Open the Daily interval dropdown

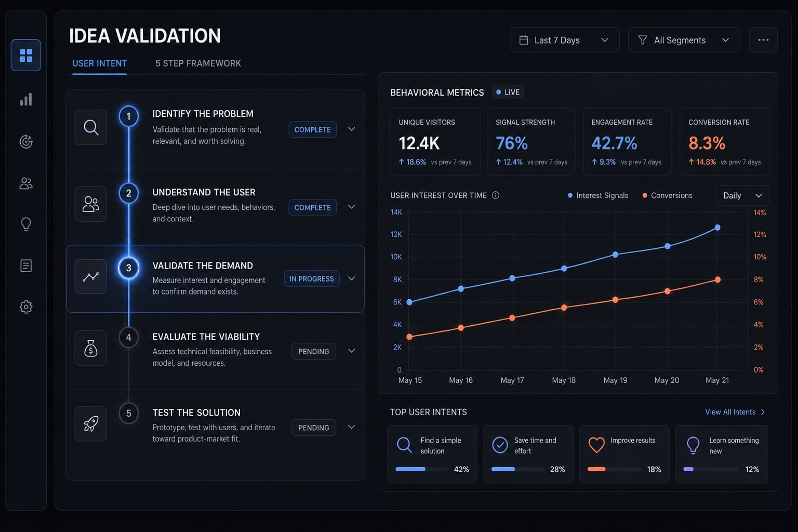coord(742,195)
